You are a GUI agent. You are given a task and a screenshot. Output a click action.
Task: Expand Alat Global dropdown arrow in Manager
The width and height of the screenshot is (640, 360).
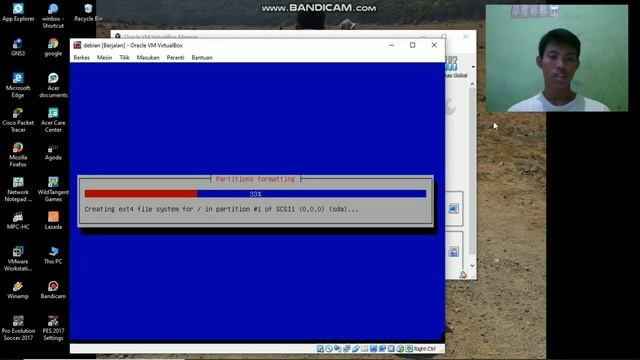click(x=473, y=67)
